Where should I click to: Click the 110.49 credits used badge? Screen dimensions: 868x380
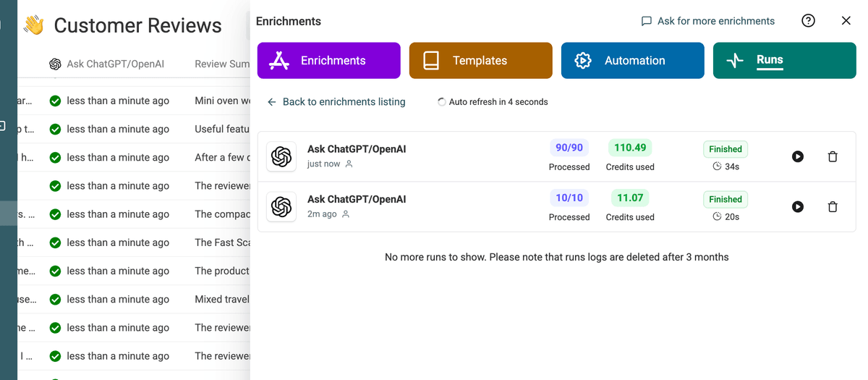(x=630, y=148)
